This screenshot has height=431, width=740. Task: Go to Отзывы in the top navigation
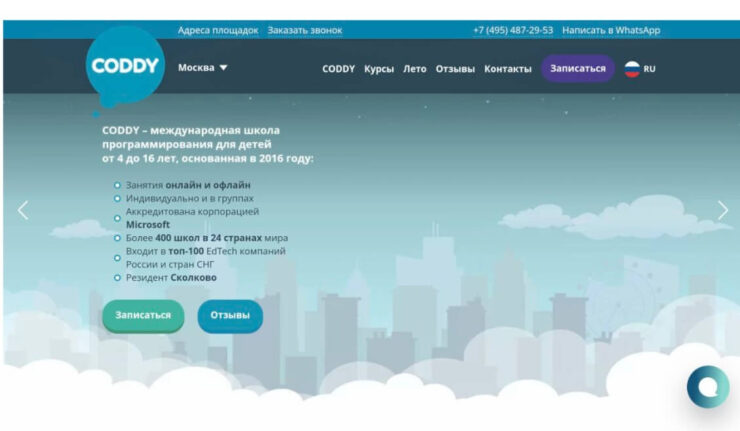pyautogui.click(x=455, y=69)
